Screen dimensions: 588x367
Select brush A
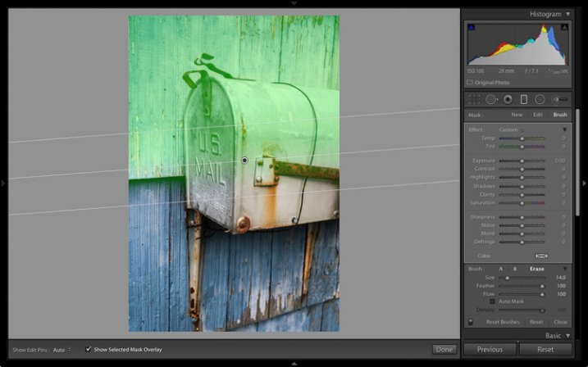[x=501, y=269]
